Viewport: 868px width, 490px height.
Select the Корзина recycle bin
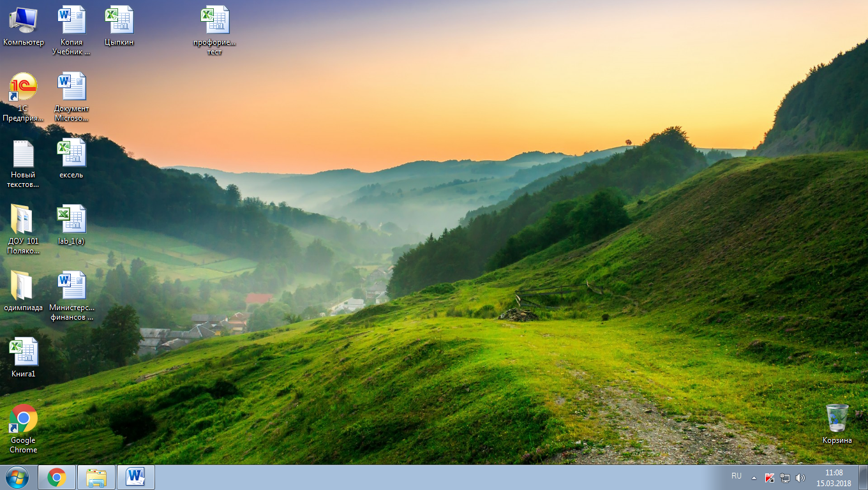837,424
